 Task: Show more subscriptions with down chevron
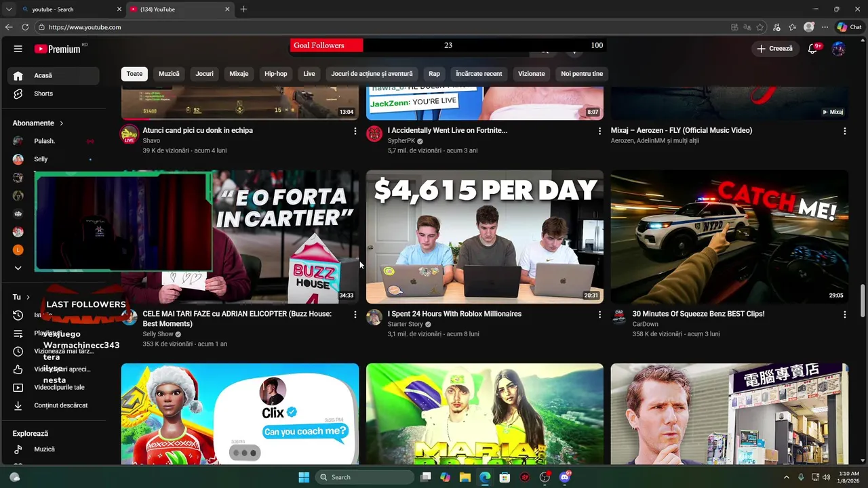(18, 268)
